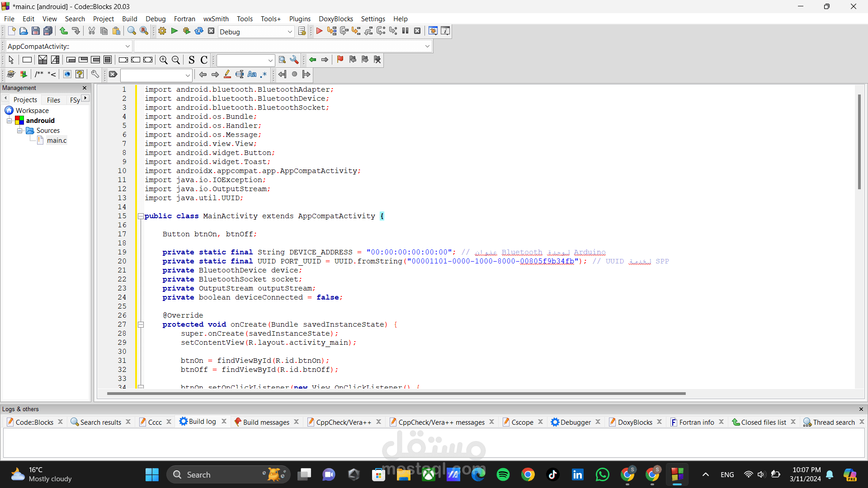Open main.c in the project tree
The width and height of the screenshot is (868, 488).
[57, 141]
